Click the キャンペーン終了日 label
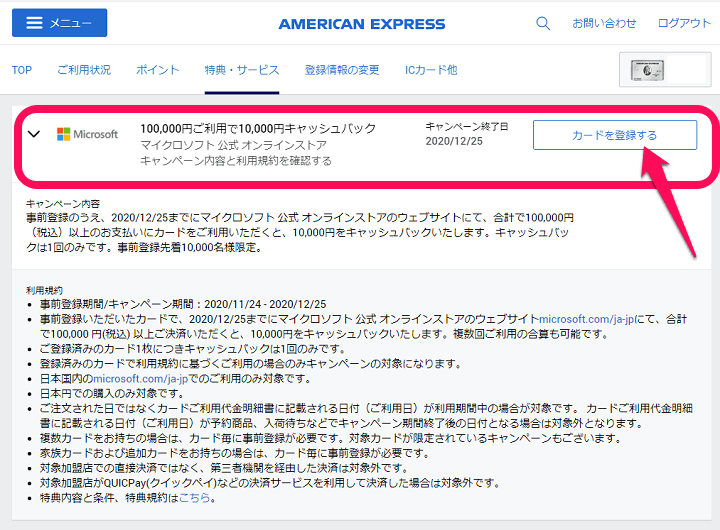 (x=467, y=126)
